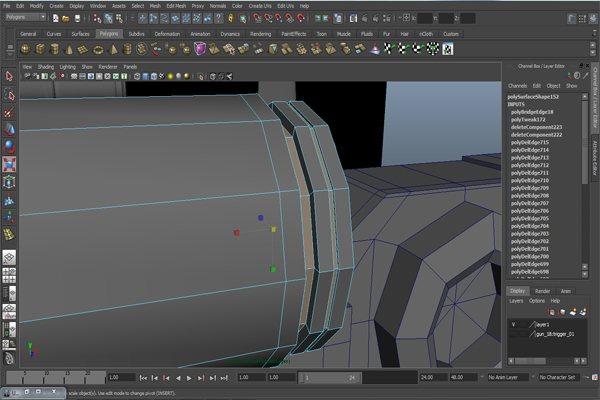Select polyBridgeEdge18 input node
This screenshot has height=400, width=600.
click(x=532, y=112)
